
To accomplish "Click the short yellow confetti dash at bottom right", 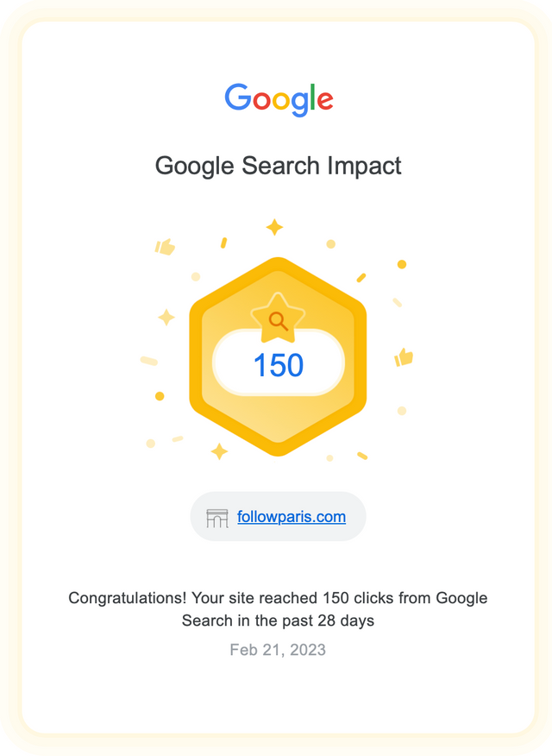I will (x=362, y=456).
